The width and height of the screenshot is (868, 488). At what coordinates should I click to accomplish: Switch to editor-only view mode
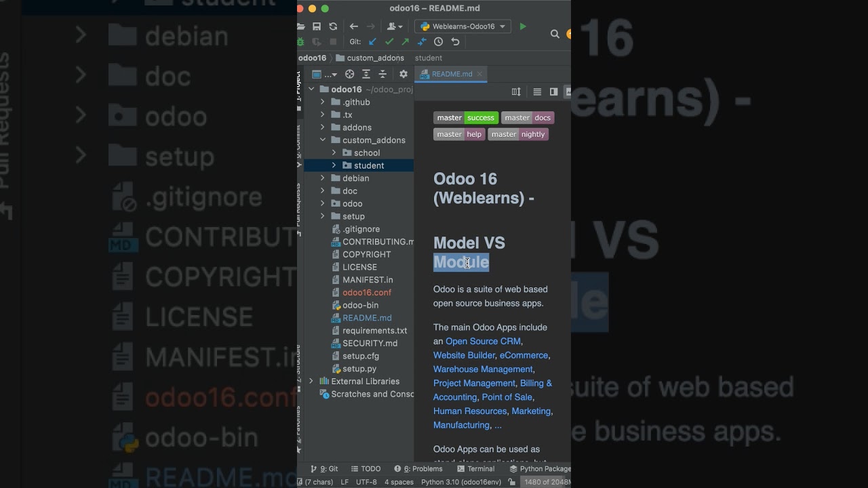pyautogui.click(x=537, y=91)
